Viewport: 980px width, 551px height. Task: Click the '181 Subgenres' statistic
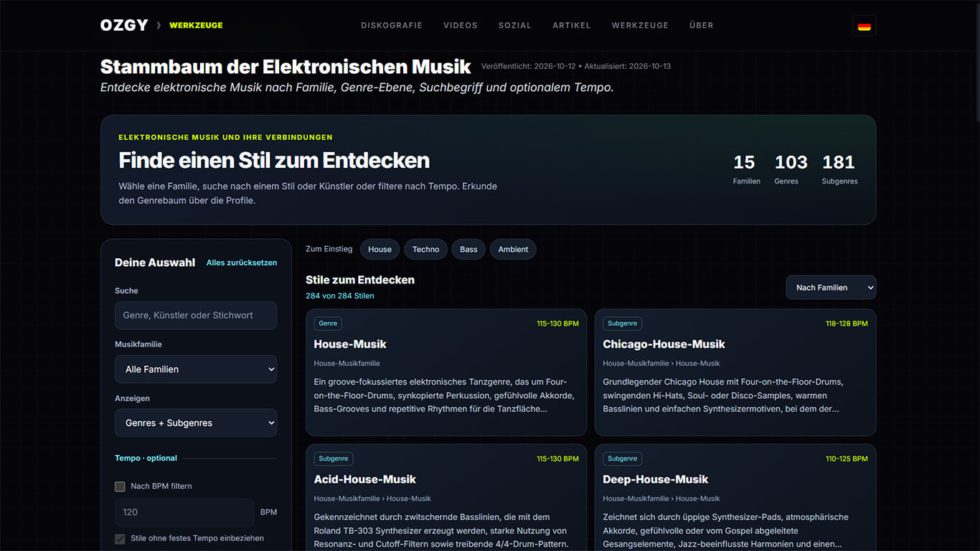tap(839, 170)
